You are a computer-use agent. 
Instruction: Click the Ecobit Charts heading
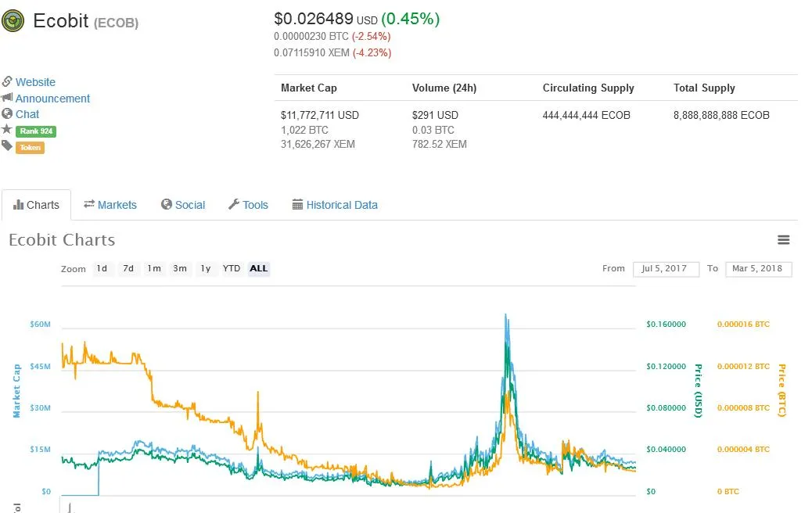click(x=62, y=240)
